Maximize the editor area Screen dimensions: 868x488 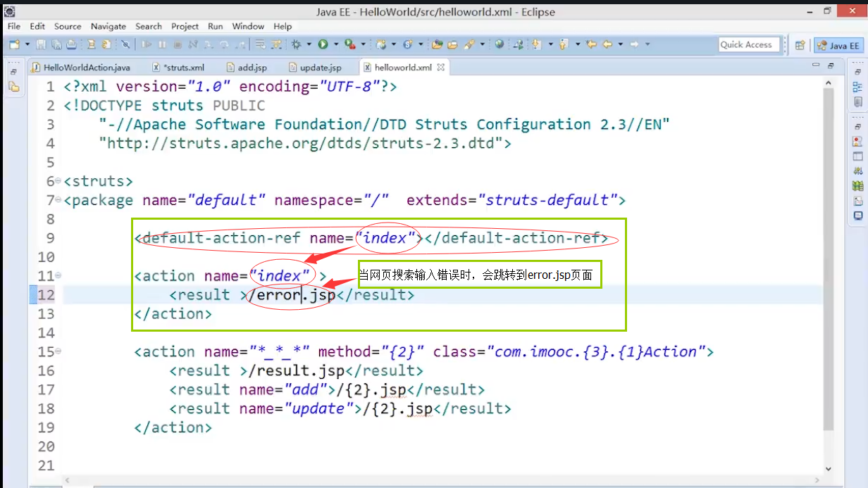coord(831,65)
